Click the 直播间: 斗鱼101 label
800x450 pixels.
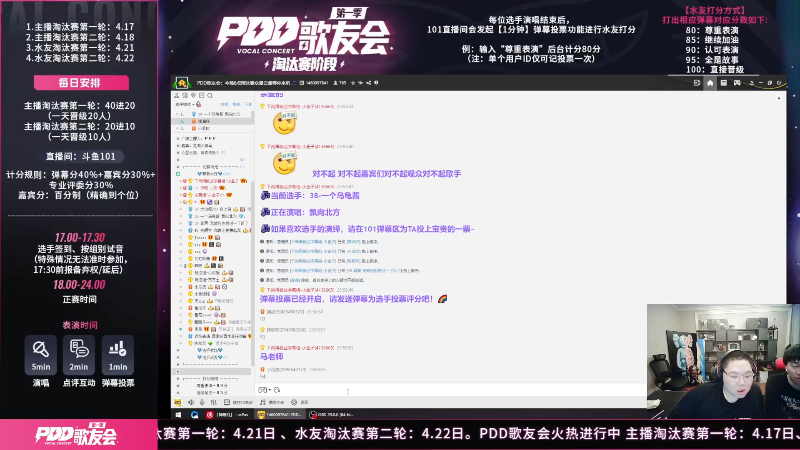pyautogui.click(x=80, y=157)
